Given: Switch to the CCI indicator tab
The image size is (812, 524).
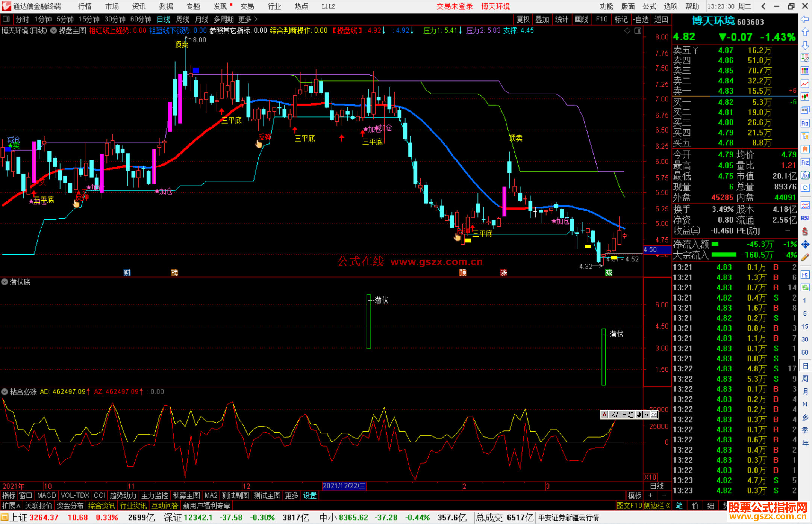Looking at the screenshot, I should (x=100, y=495).
